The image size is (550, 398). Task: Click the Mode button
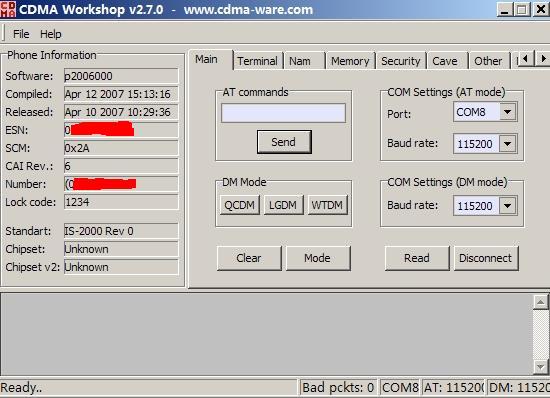[x=318, y=258]
